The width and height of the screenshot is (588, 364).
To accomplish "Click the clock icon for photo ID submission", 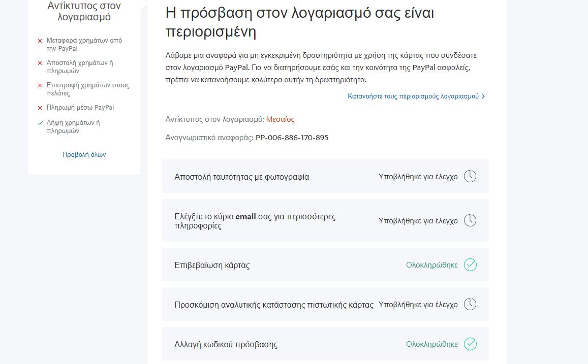I will click(470, 176).
